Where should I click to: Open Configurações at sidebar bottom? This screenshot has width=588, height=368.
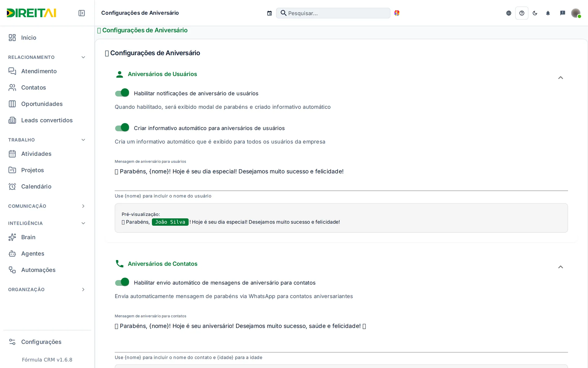(47, 342)
